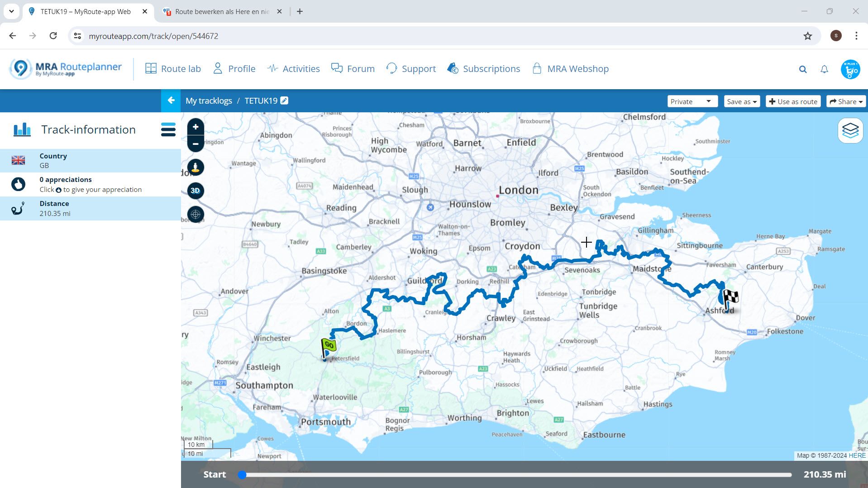
Task: Open Activities menu
Action: [293, 69]
